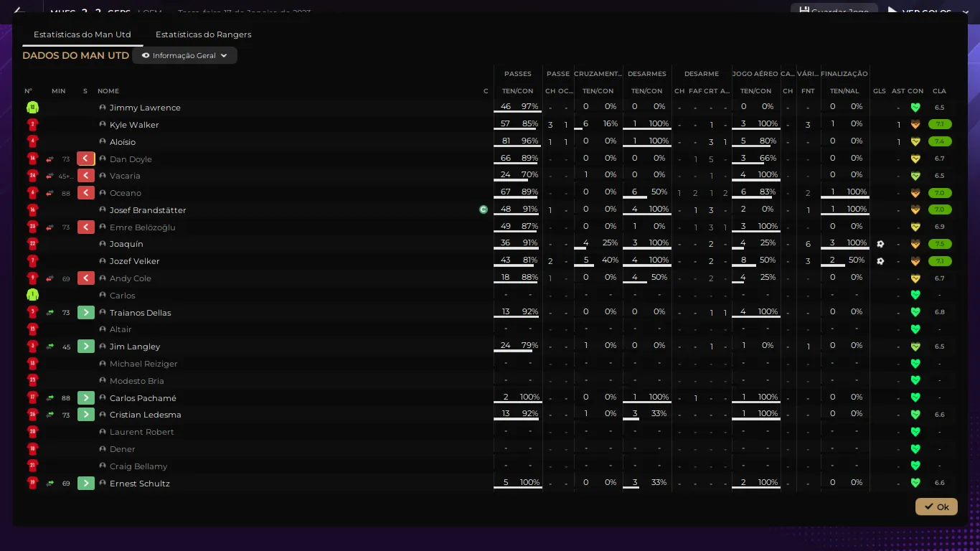Click the profile icon beside Aloísio's name
Viewport: 980px width, 551px height.
[103, 142]
